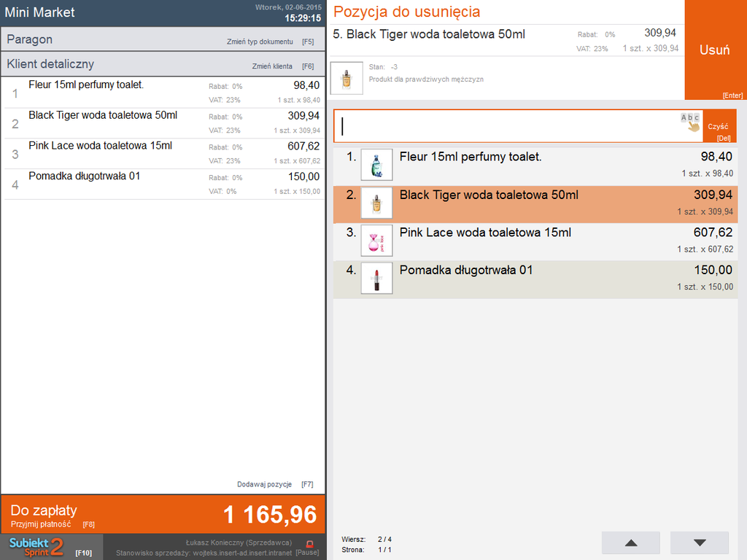Viewport: 747px width, 560px height.
Task: Click the Pozycja do usunięcia heading
Action: point(407,12)
